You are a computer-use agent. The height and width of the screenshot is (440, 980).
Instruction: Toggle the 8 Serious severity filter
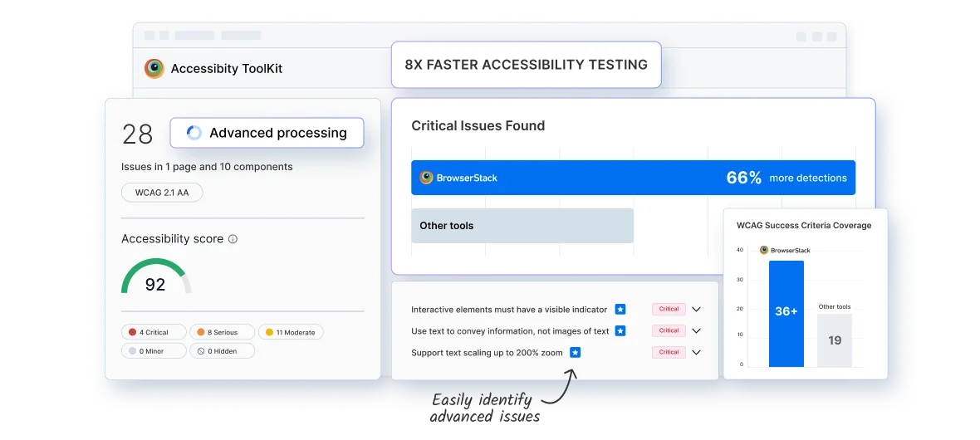222,332
